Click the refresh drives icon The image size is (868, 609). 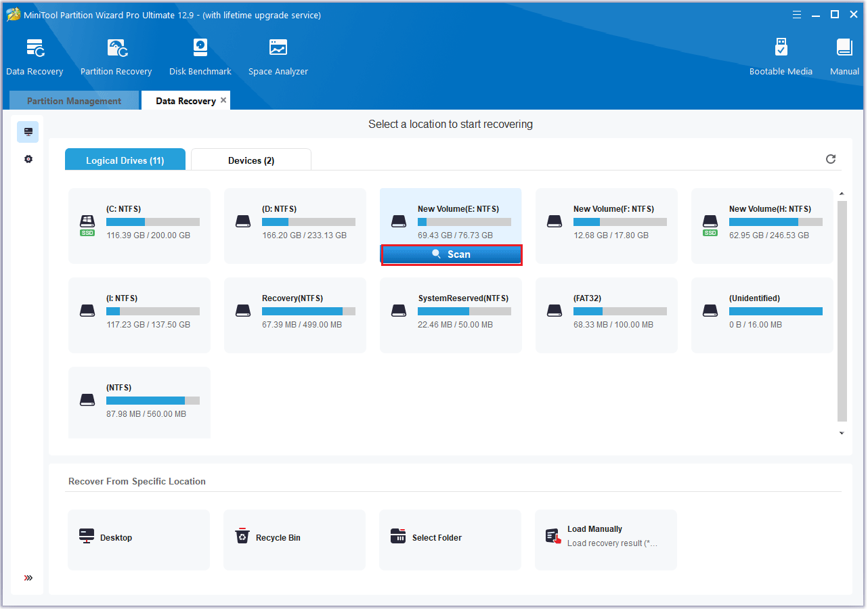pyautogui.click(x=831, y=159)
